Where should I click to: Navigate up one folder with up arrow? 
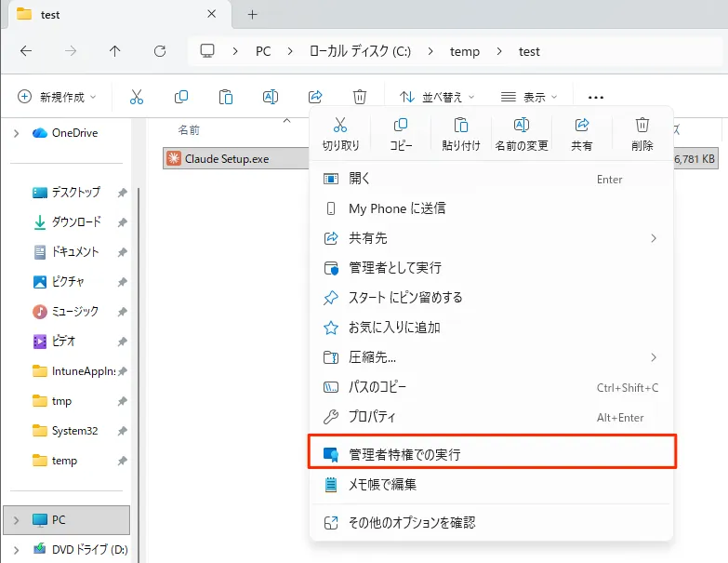coord(114,51)
